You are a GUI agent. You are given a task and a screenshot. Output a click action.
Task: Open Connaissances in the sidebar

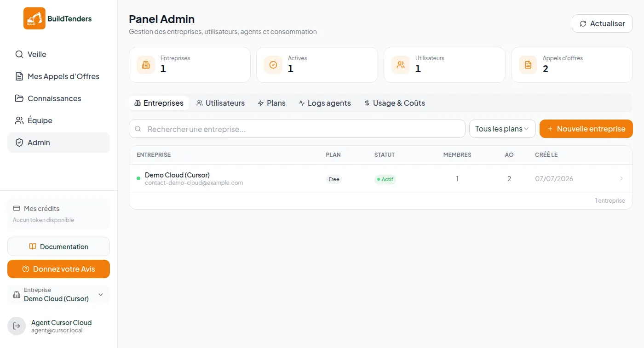click(x=58, y=98)
